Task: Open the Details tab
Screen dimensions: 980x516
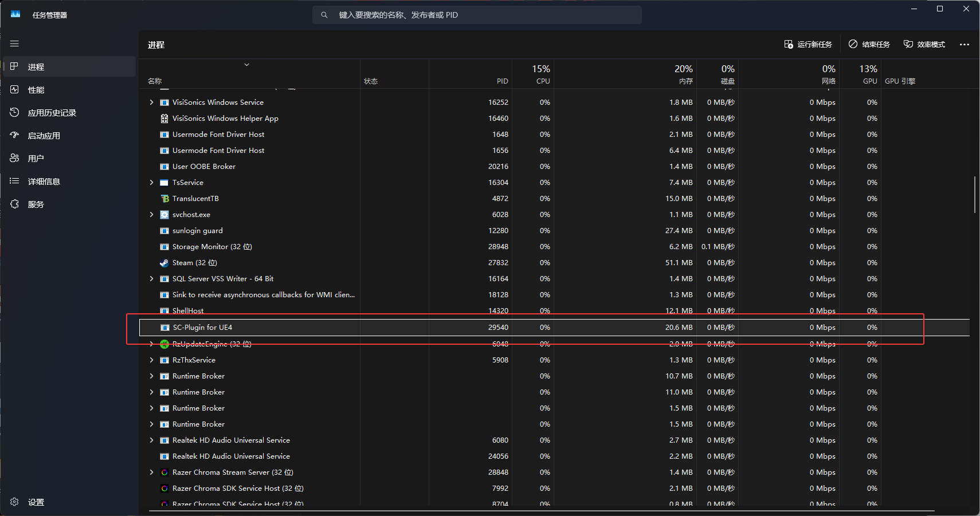Action: pos(69,182)
